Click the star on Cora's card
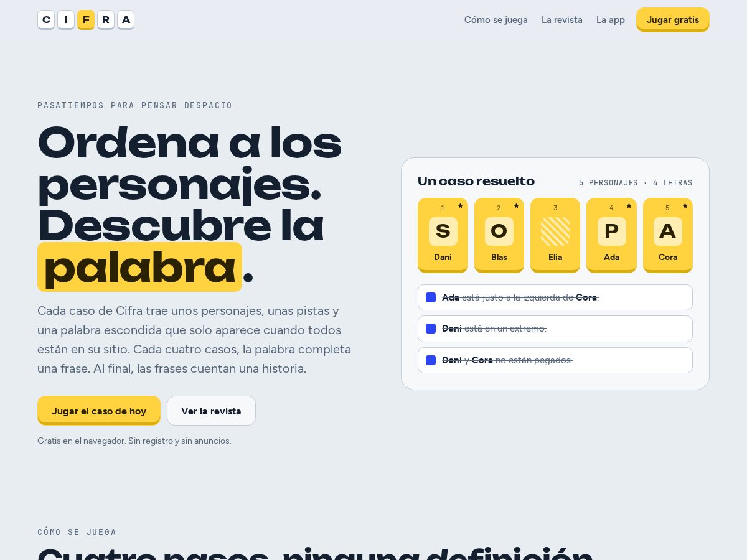The width and height of the screenshot is (747, 560). (x=685, y=205)
